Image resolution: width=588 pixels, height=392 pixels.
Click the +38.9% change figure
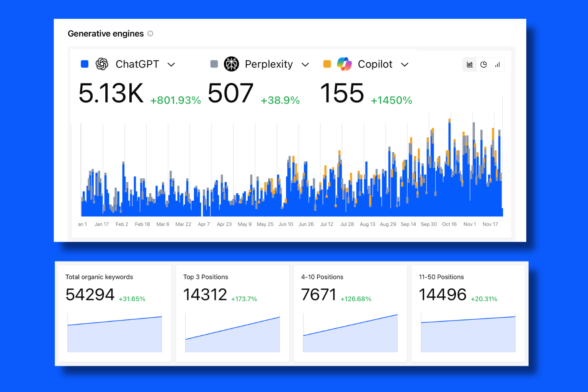[280, 100]
